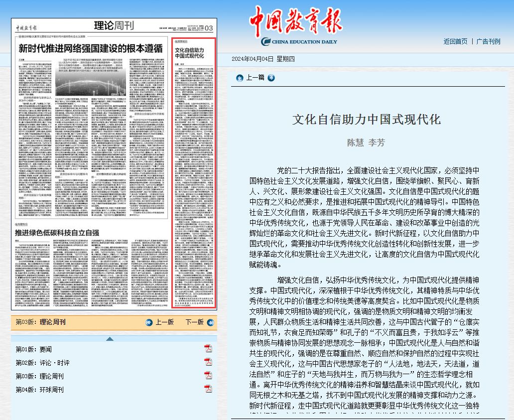Screen dimensions: 514x420
Task: Click the 上一篇 previous article text
Action: (255, 78)
